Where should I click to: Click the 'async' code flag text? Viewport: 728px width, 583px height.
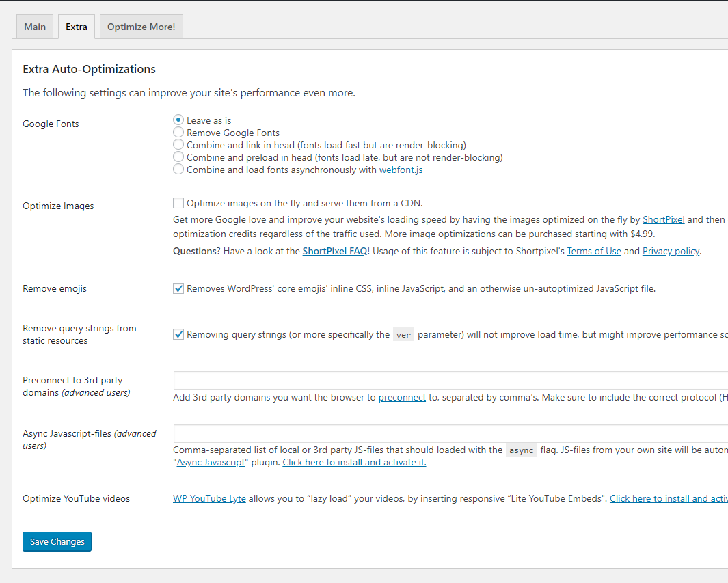click(x=522, y=450)
